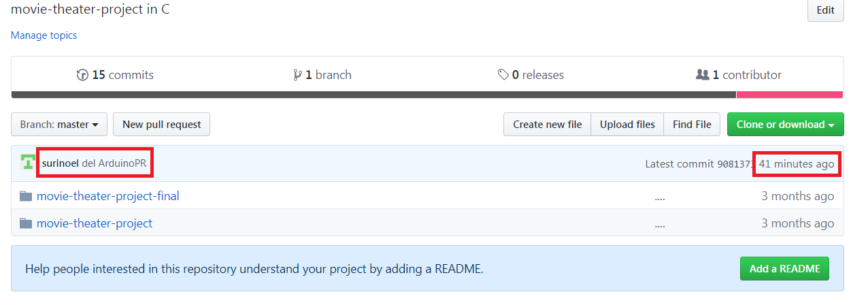Click the Upload files button
The image size is (868, 305).
click(627, 125)
